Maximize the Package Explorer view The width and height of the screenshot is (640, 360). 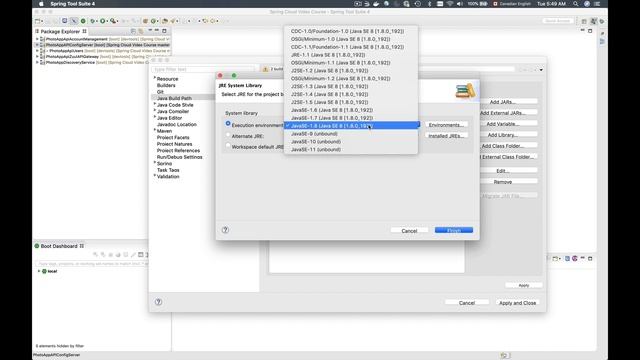[164, 31]
